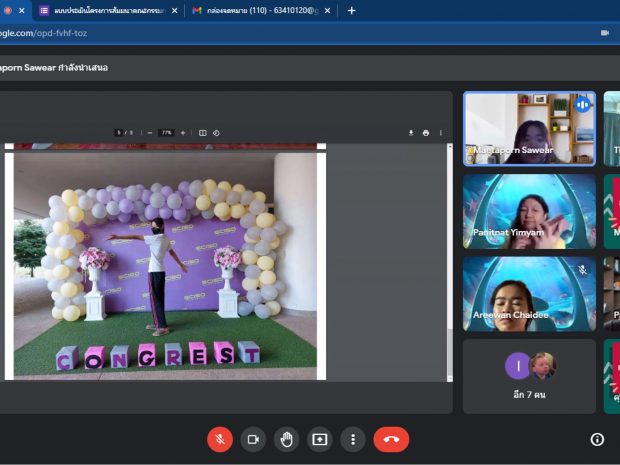This screenshot has height=465, width=620.
Task: Open meeting details info icon
Action: pos(597,439)
